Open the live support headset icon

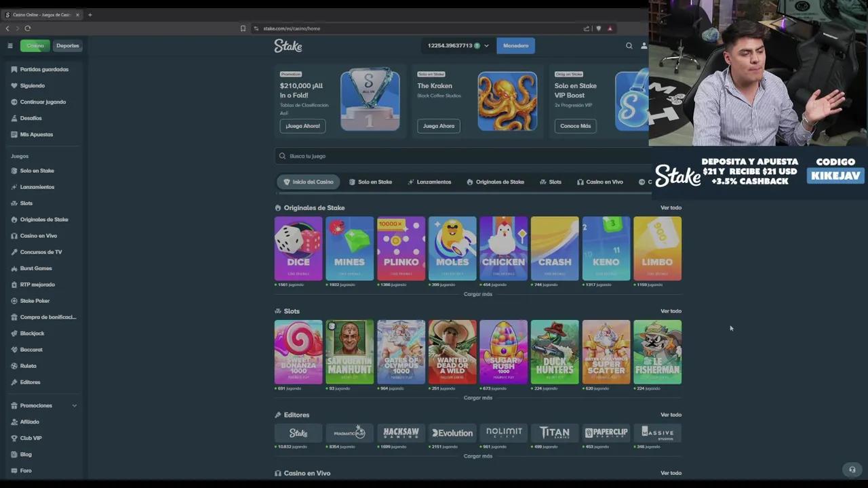[852, 469]
